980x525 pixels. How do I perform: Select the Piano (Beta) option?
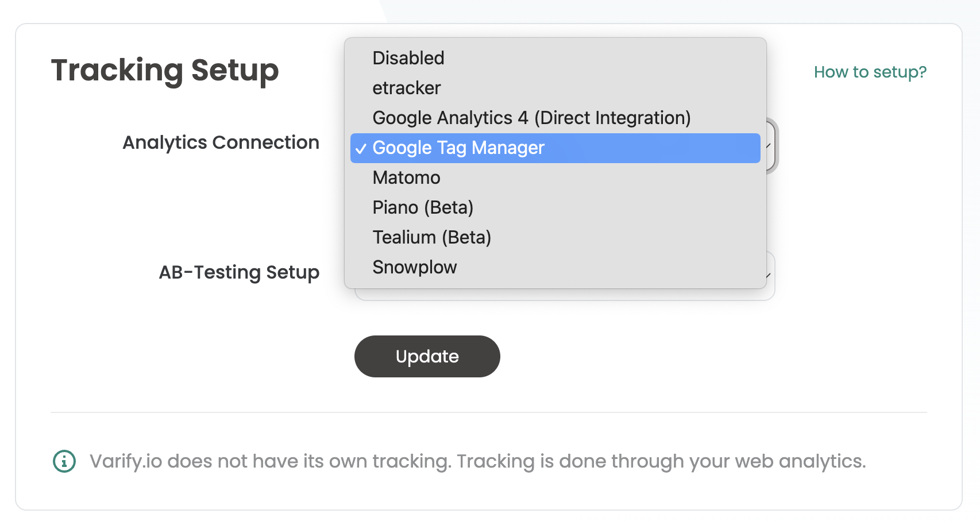pyautogui.click(x=555, y=207)
